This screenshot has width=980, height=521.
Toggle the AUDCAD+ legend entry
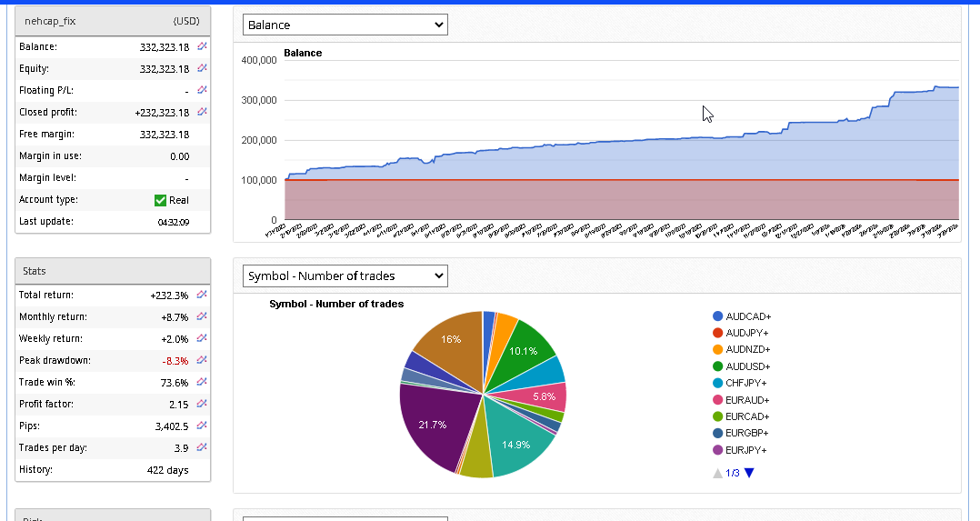(x=747, y=316)
